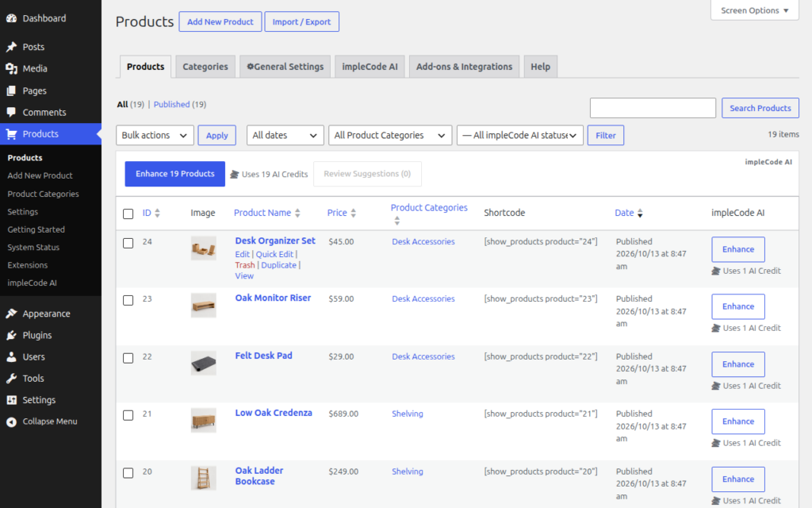Open impleCode AI in sidebar submenu
The width and height of the screenshot is (812, 508).
[x=32, y=283]
